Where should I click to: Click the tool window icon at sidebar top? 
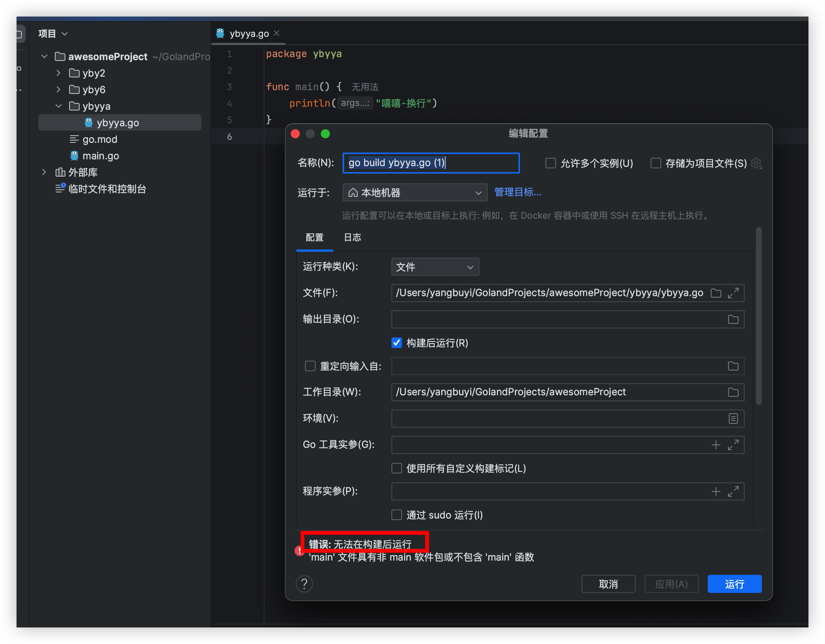[19, 34]
